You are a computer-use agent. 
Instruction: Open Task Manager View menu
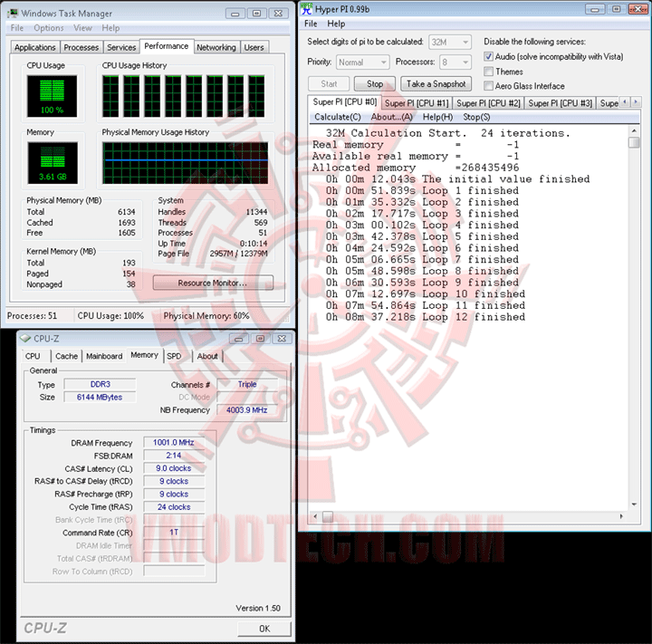[x=82, y=28]
